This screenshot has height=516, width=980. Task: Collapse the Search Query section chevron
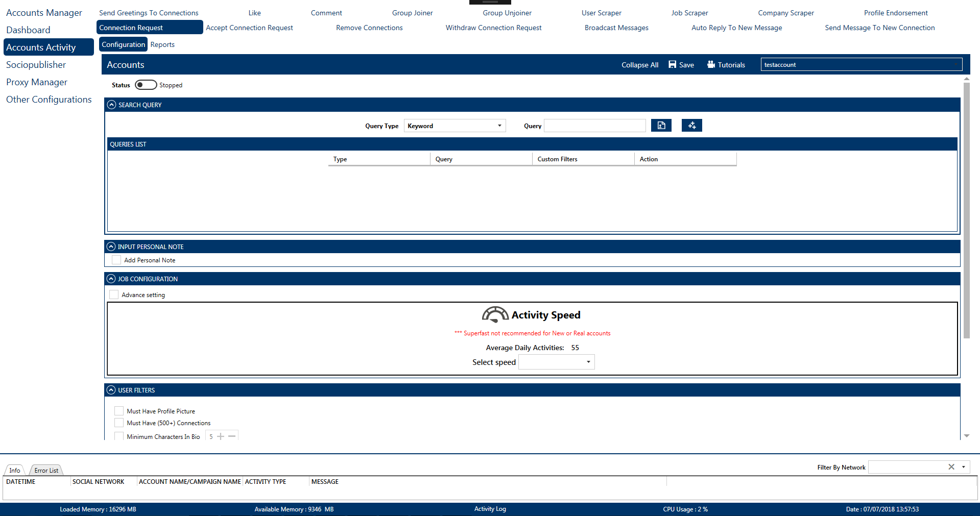point(111,105)
